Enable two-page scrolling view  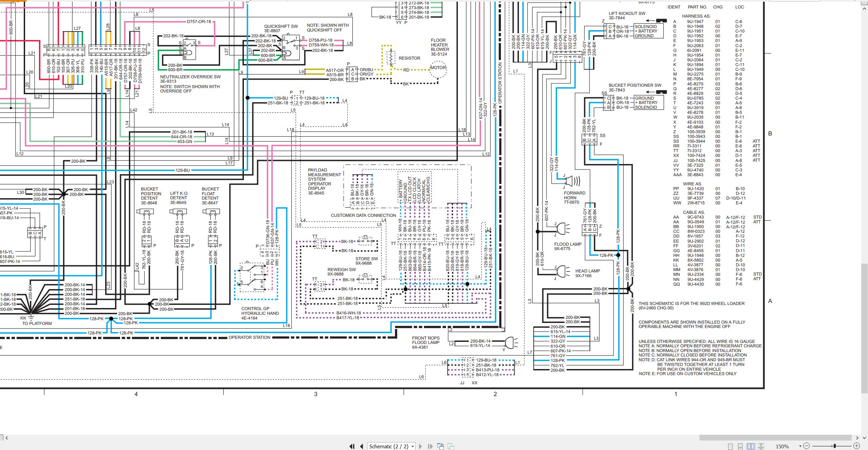click(761, 446)
